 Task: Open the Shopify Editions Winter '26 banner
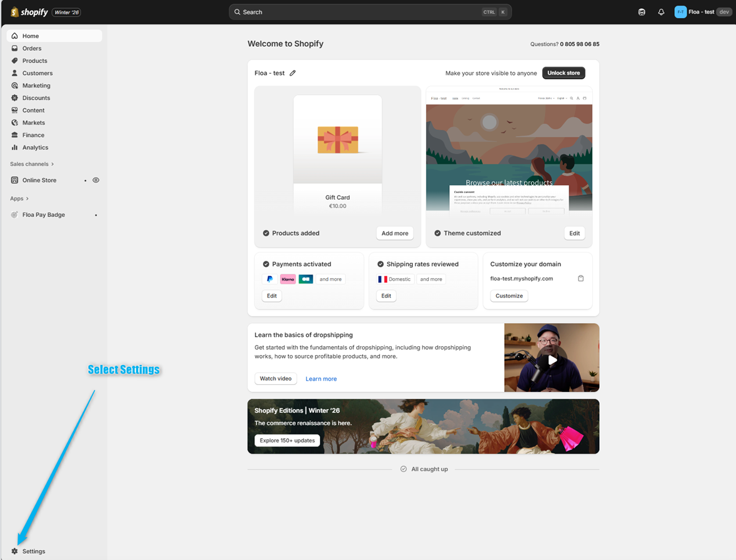[424, 426]
